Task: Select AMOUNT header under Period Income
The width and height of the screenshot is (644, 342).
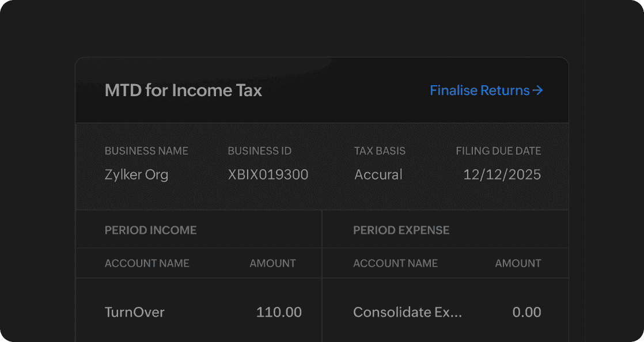Action: tap(272, 264)
